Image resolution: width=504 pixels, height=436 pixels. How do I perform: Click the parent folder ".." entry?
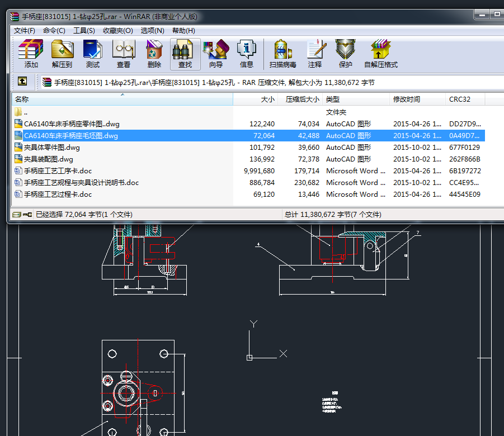coord(26,112)
